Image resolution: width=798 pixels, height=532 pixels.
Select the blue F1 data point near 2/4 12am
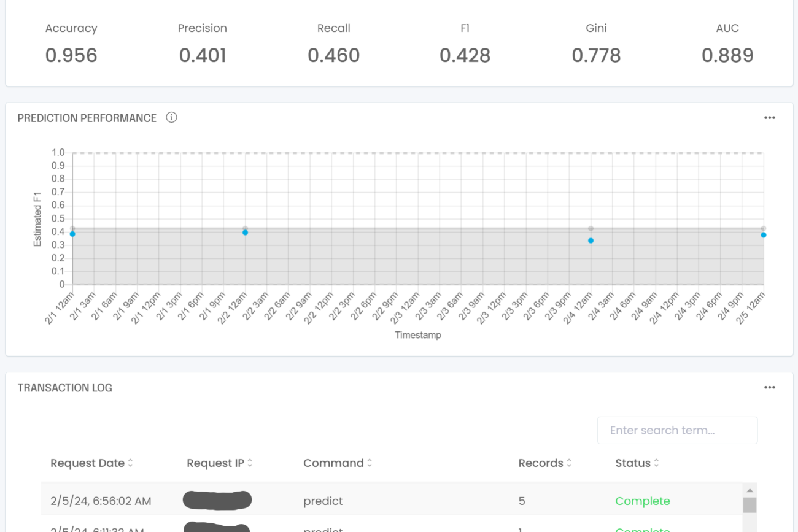tap(591, 241)
